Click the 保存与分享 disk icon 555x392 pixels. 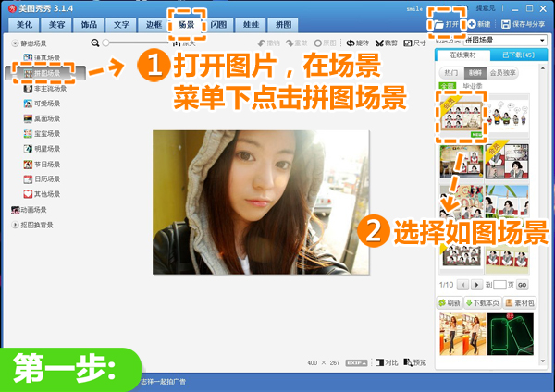pyautogui.click(x=506, y=24)
